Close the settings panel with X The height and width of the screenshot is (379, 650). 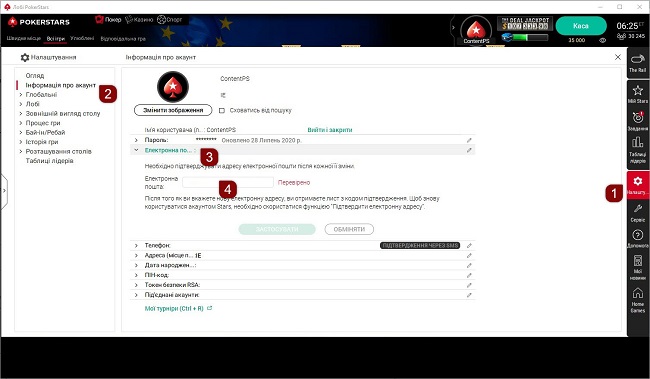618,57
